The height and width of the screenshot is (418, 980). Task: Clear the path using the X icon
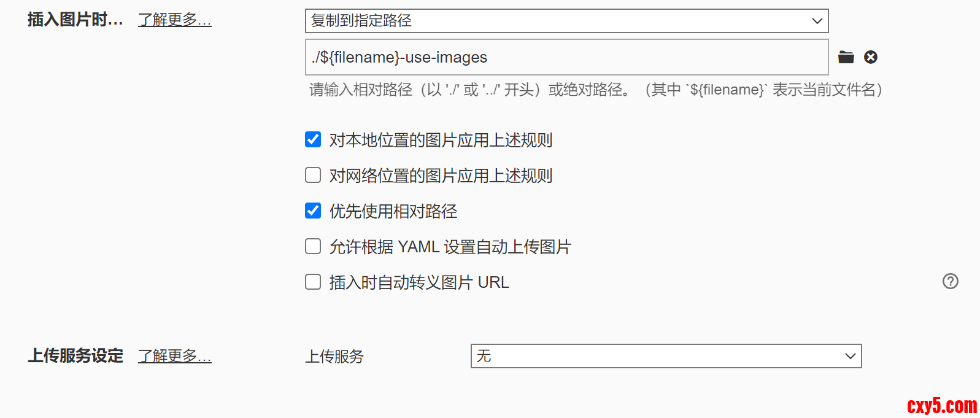pos(871,57)
